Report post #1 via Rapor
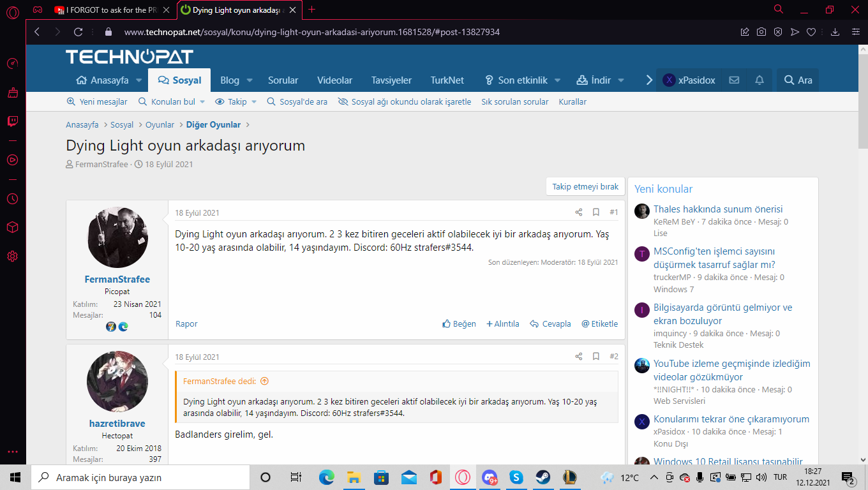 coord(186,324)
